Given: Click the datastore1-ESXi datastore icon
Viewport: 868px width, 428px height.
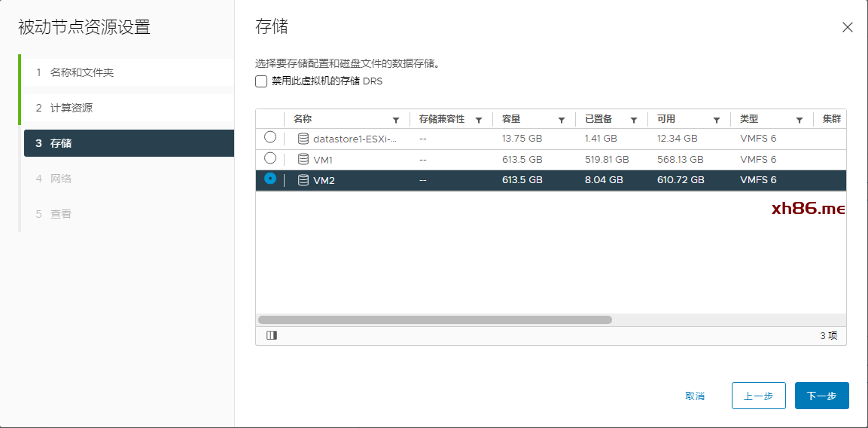Looking at the screenshot, I should [303, 139].
